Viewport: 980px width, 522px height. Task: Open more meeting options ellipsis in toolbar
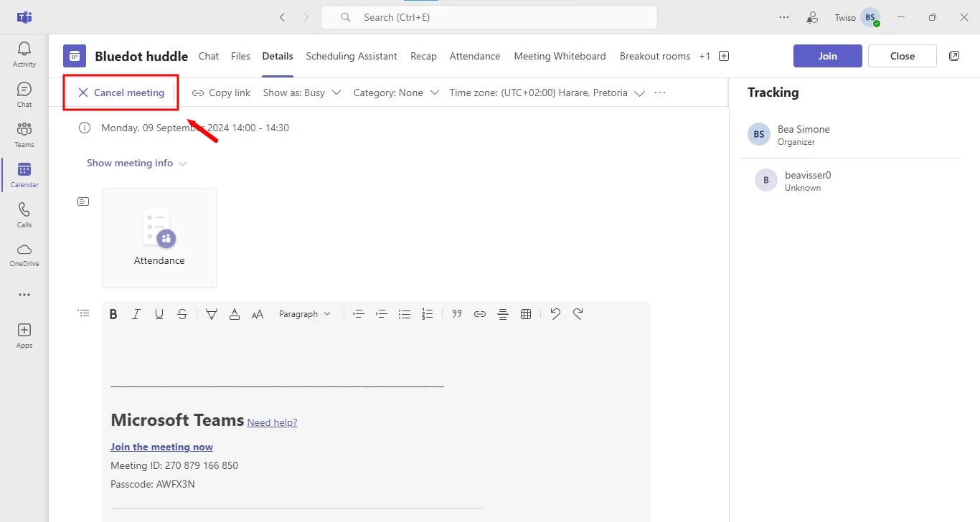[660, 92]
